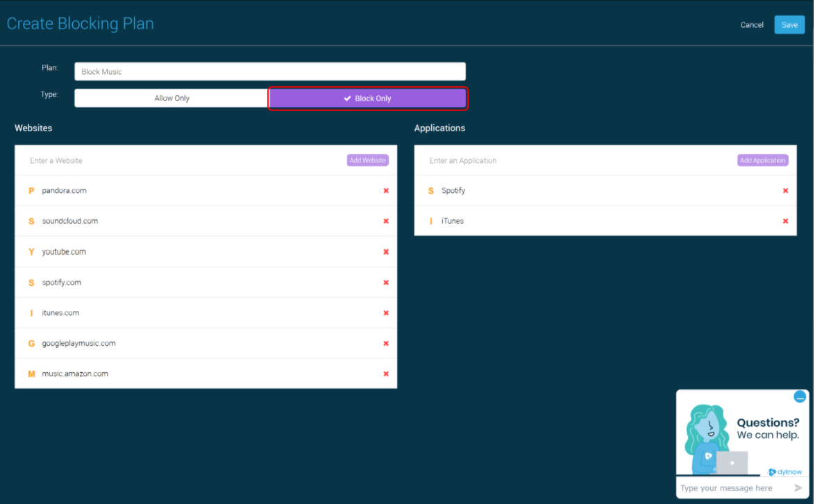Focus the Plan name field
Viewport: 815px width, 504px height.
point(270,72)
